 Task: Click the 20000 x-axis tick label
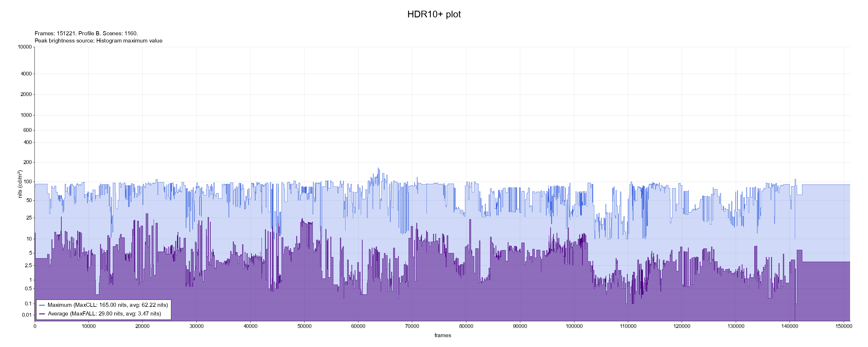(142, 326)
